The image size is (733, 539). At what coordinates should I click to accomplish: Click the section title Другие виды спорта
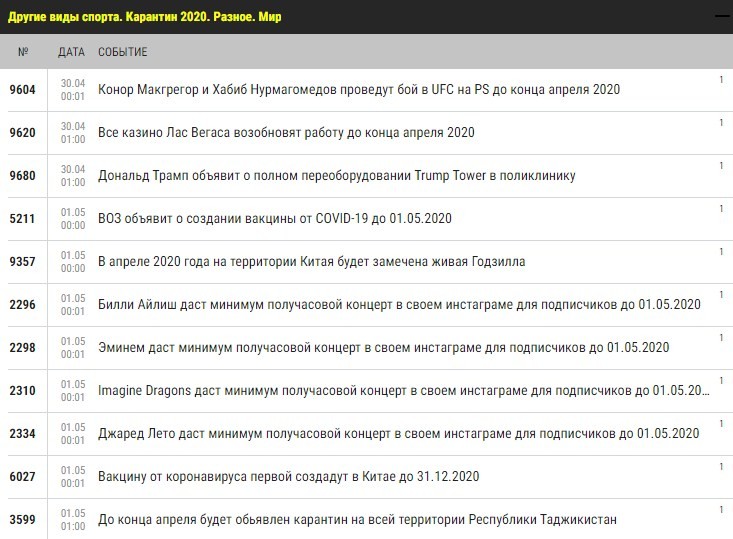pyautogui.click(x=145, y=17)
